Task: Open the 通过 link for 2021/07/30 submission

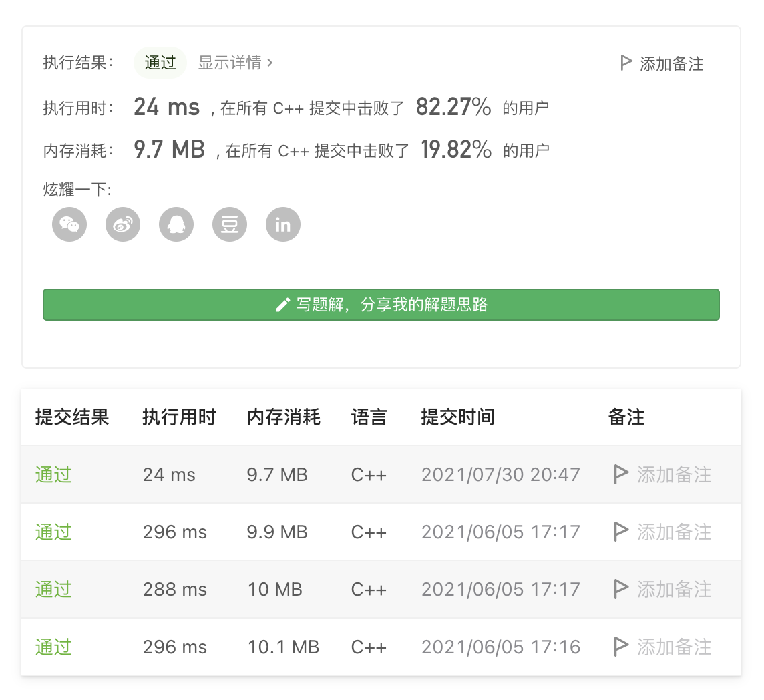Action: 53,475
